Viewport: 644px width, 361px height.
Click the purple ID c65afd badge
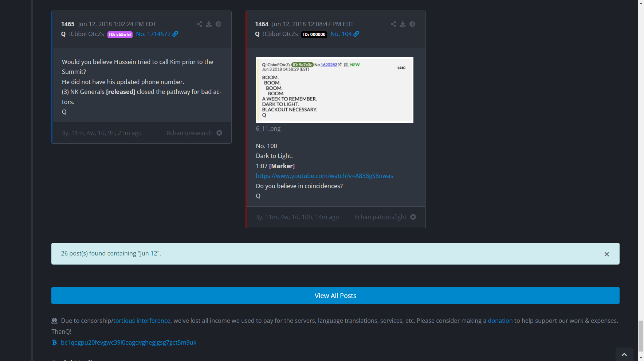click(x=120, y=35)
